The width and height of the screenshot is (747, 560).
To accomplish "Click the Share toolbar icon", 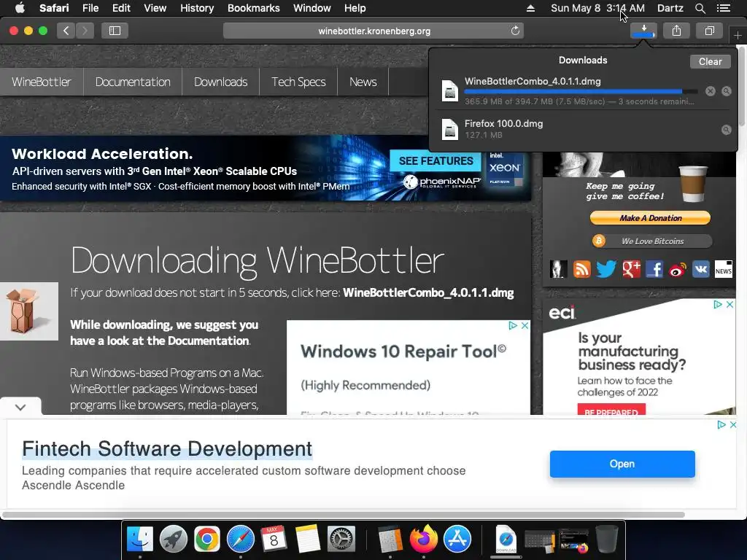I will coord(676,31).
